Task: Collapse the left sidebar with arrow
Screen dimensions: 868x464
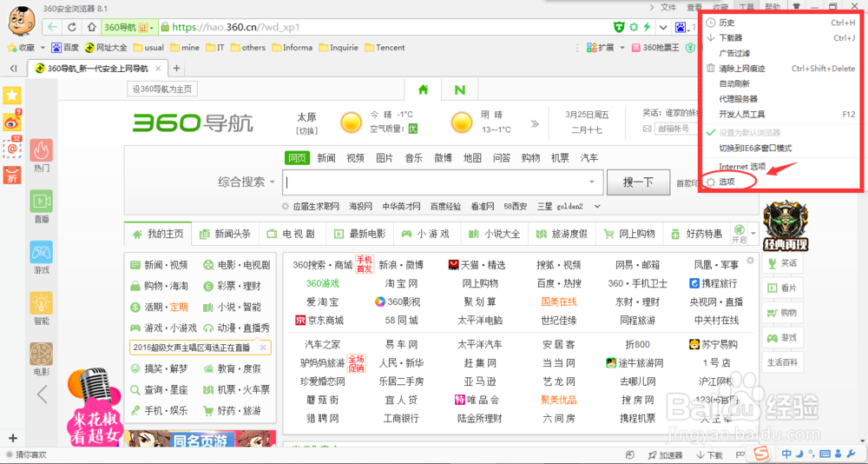Action: (x=42, y=394)
